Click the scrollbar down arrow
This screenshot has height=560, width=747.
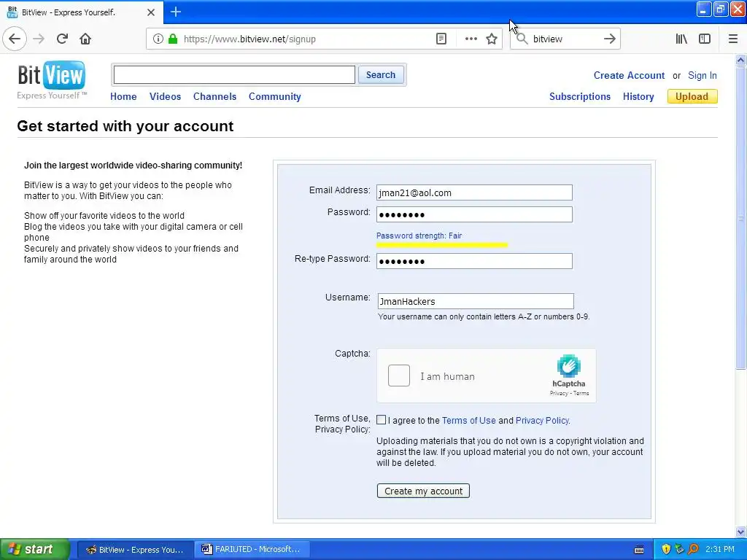(x=741, y=532)
